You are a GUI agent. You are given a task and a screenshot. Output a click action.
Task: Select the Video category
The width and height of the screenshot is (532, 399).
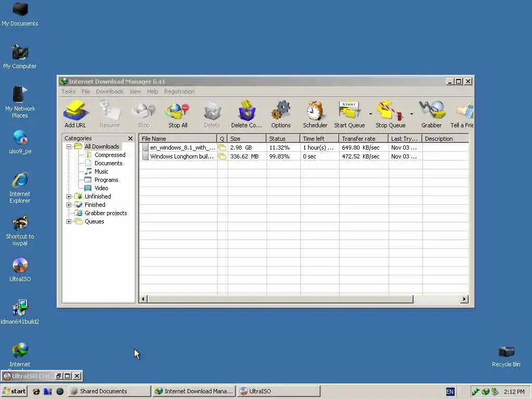point(101,188)
